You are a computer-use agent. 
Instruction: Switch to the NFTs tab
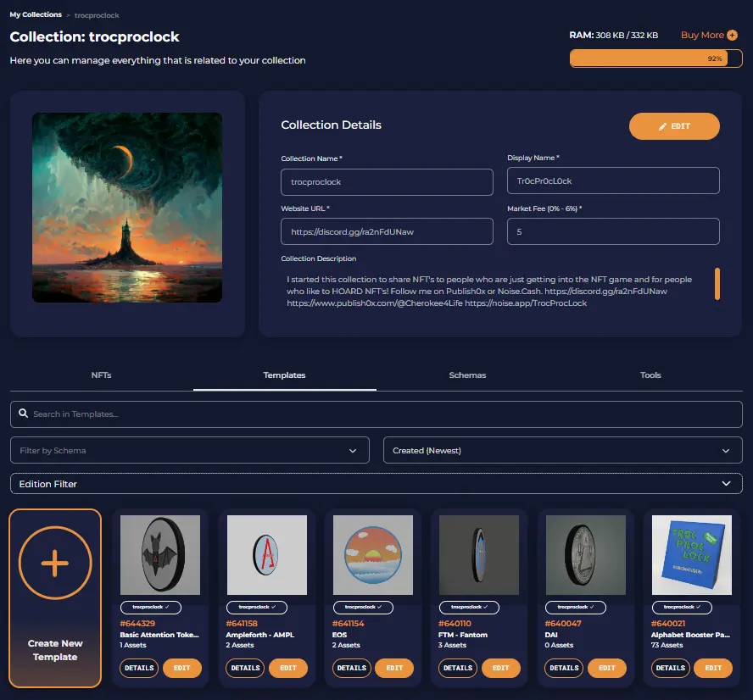tap(101, 375)
